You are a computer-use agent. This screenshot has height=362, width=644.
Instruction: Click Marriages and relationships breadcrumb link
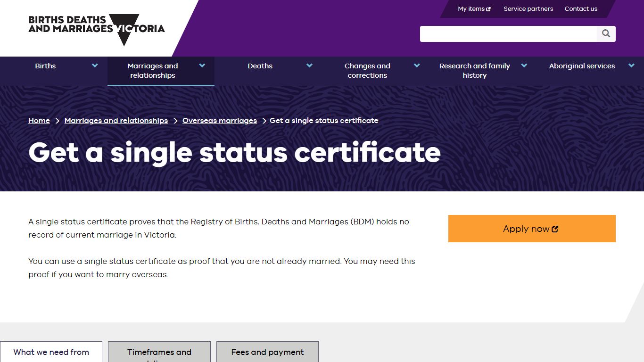click(x=116, y=121)
